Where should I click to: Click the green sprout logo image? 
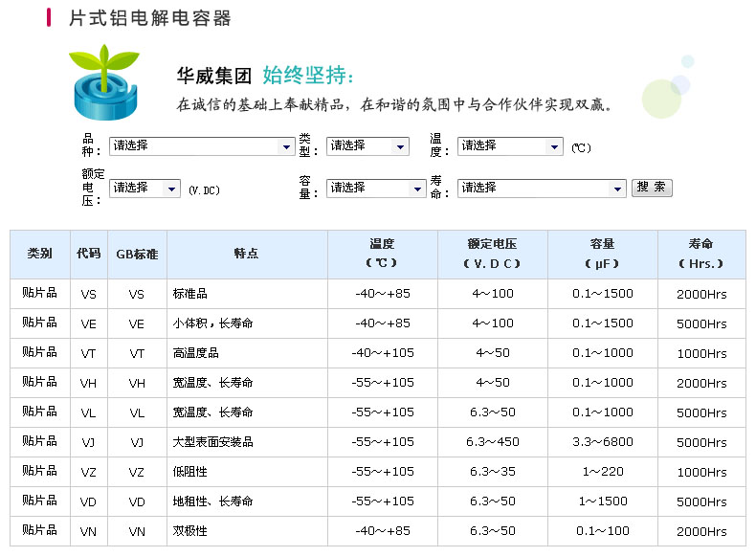104,82
